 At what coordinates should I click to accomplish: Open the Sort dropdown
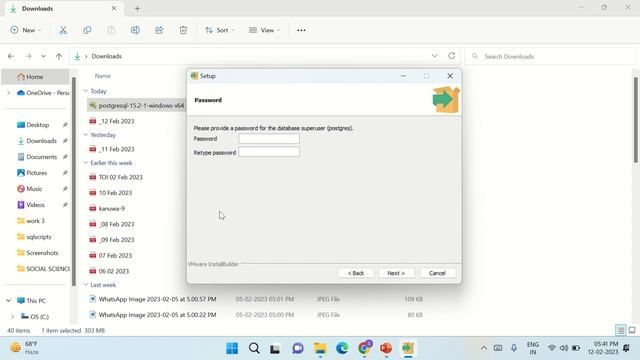click(x=220, y=30)
